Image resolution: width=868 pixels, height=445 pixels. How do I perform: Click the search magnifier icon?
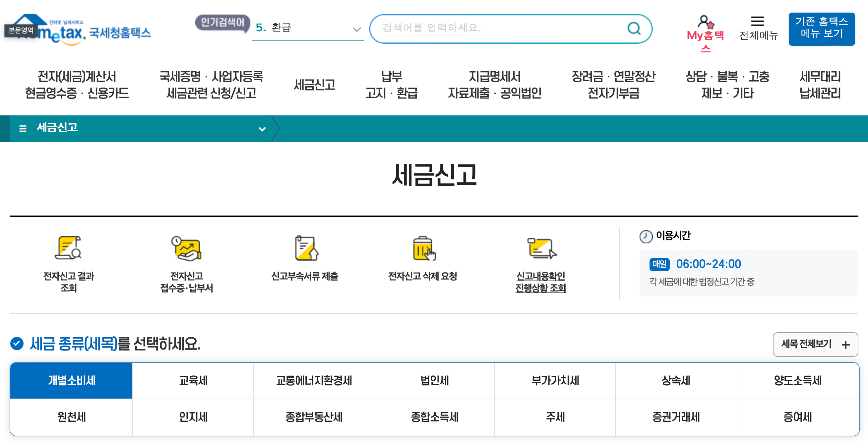635,29
